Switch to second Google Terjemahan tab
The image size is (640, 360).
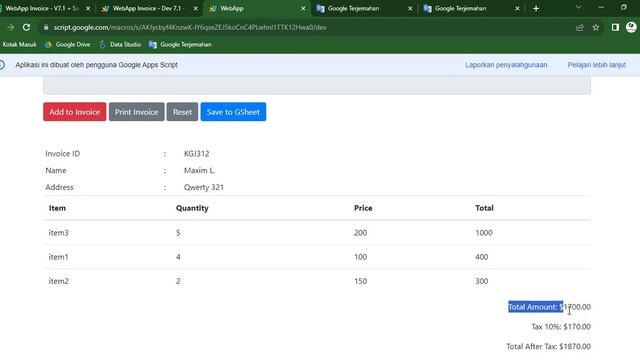471,9
